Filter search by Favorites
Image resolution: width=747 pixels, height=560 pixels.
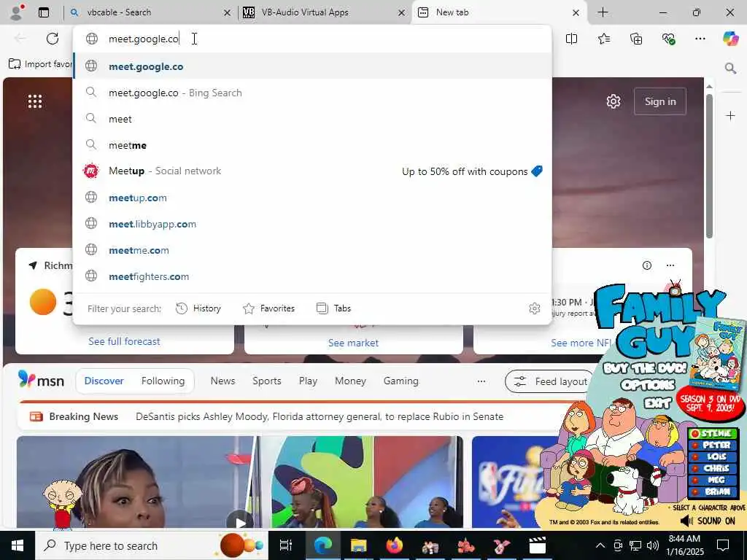click(268, 308)
